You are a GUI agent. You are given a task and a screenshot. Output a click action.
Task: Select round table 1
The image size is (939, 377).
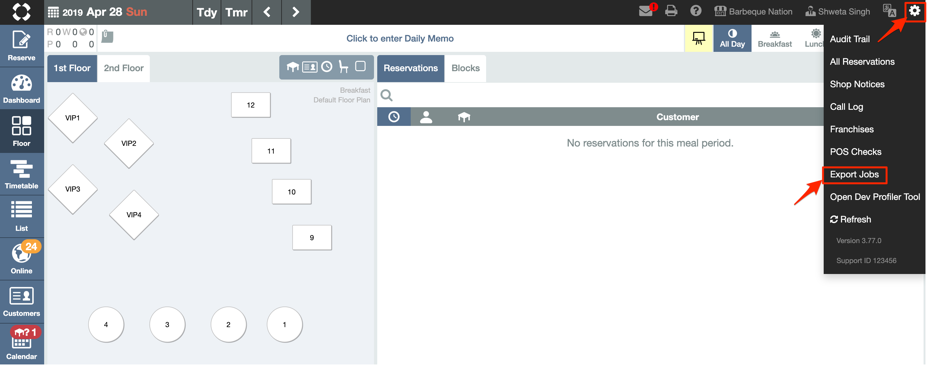[284, 325]
